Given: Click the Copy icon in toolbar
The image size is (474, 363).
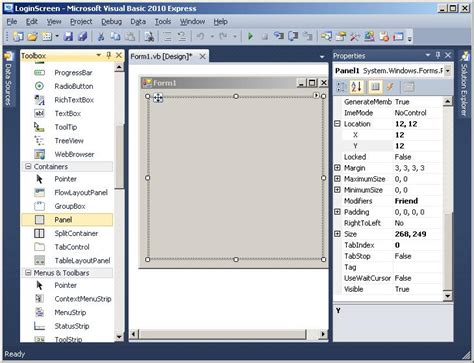Looking at the screenshot, I should pos(115,36).
